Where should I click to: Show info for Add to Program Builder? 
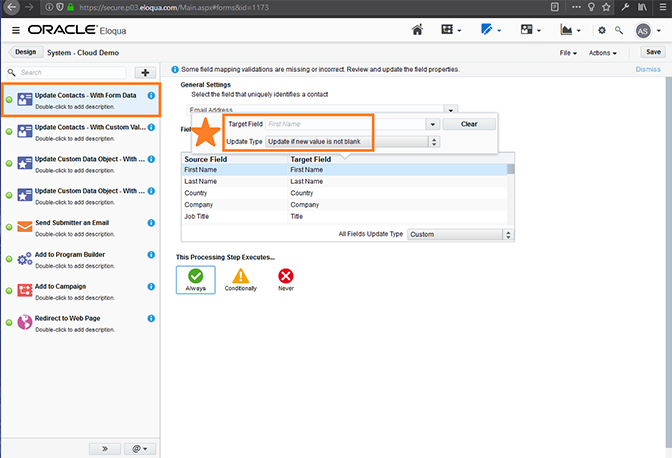[x=151, y=254]
